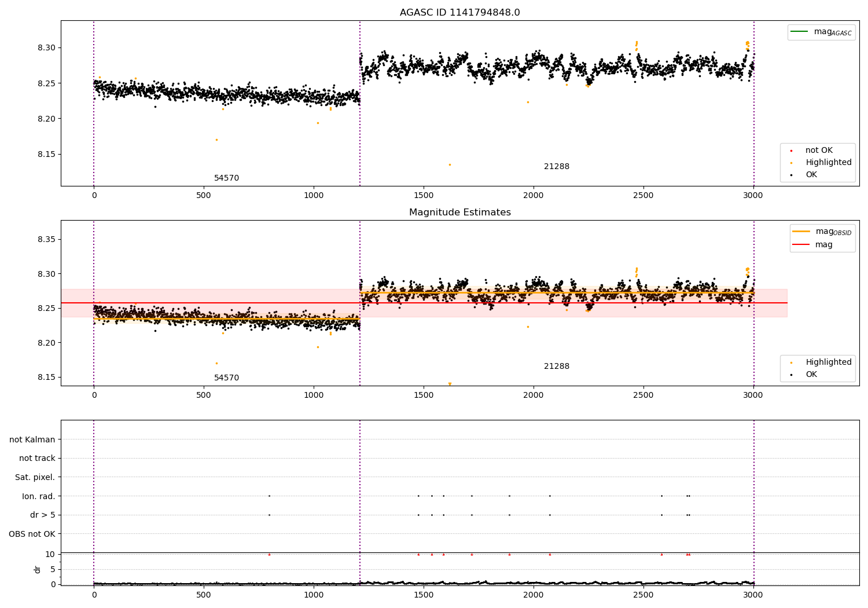The image size is (868, 608).
Task: Select "Highlighted" entry in Magnitude Estimates legend
Action: click(x=828, y=362)
